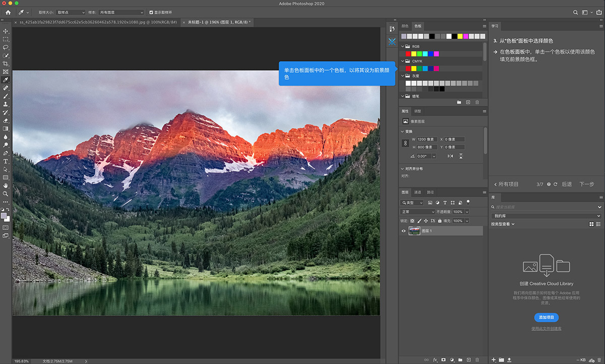This screenshot has width=605, height=364.
Task: Open the 我的库 library dropdown
Action: (546, 216)
